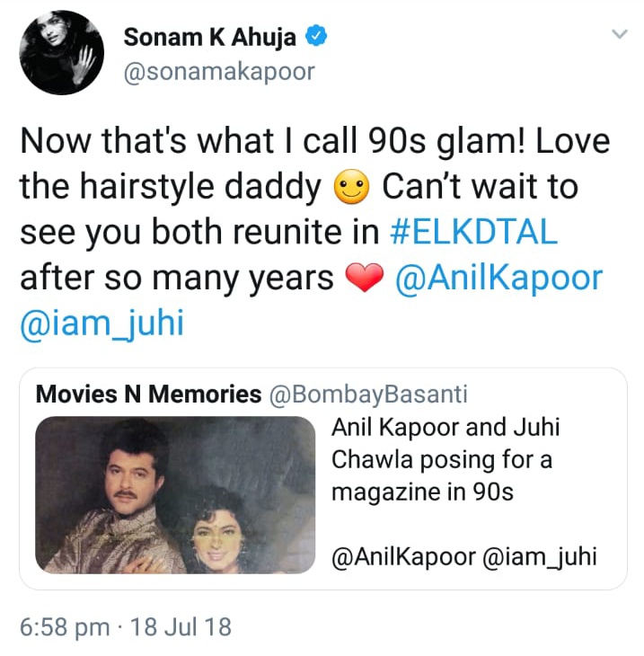Open the @sonamakapoor handle
Viewport: 644px width, 656px height.
[219, 72]
